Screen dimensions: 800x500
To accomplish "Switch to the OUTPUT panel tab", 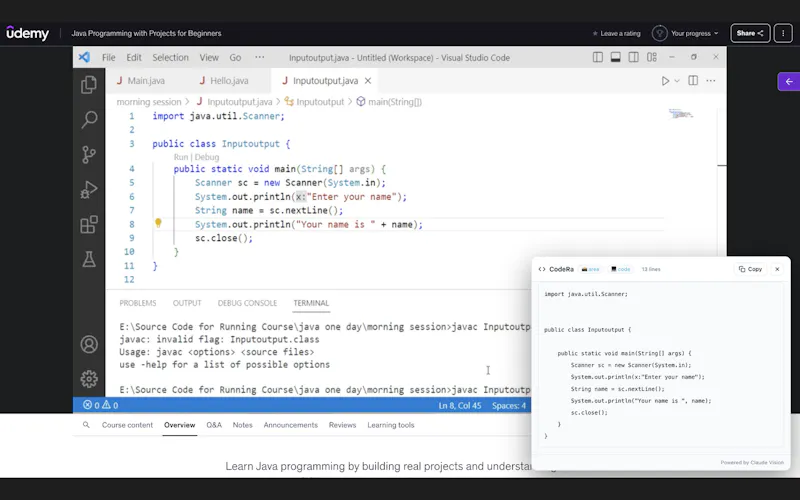I will point(187,303).
